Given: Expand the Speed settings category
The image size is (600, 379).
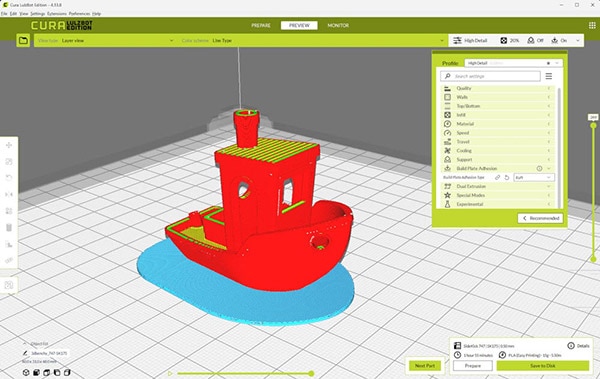Looking at the screenshot, I should pos(498,133).
